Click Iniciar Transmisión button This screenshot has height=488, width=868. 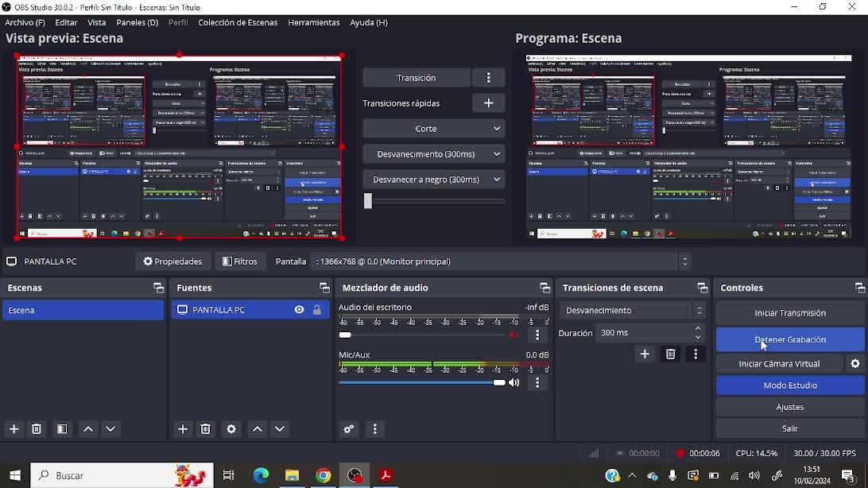click(790, 312)
